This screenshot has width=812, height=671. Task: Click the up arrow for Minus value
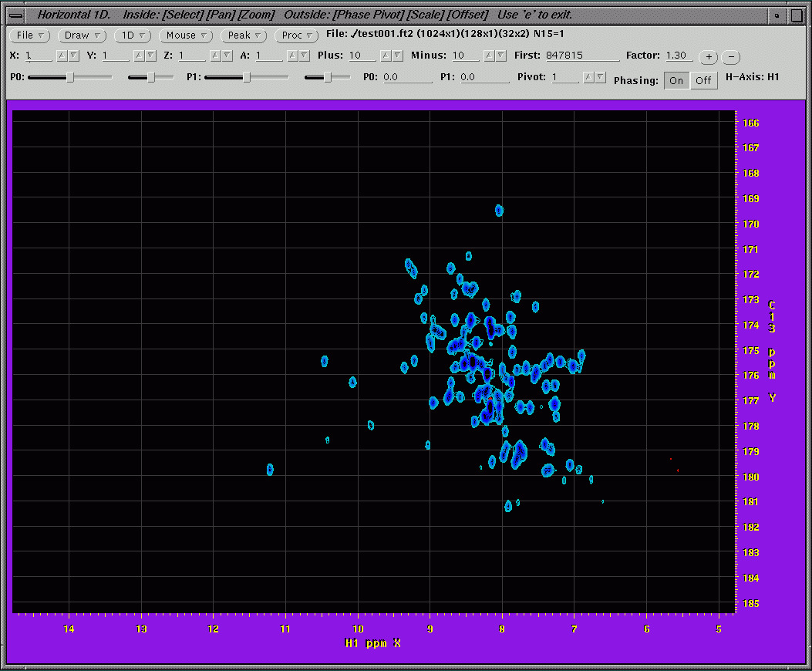489,56
